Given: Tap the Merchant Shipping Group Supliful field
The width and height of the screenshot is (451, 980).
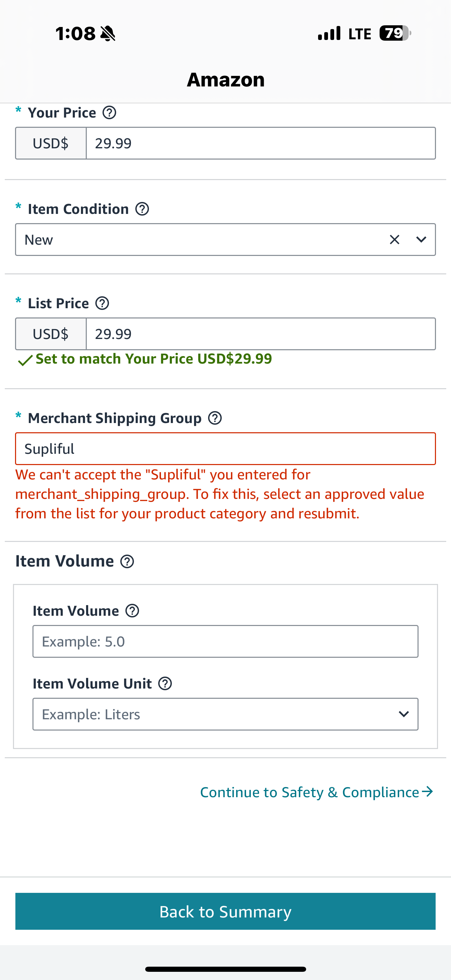Looking at the screenshot, I should click(x=225, y=449).
